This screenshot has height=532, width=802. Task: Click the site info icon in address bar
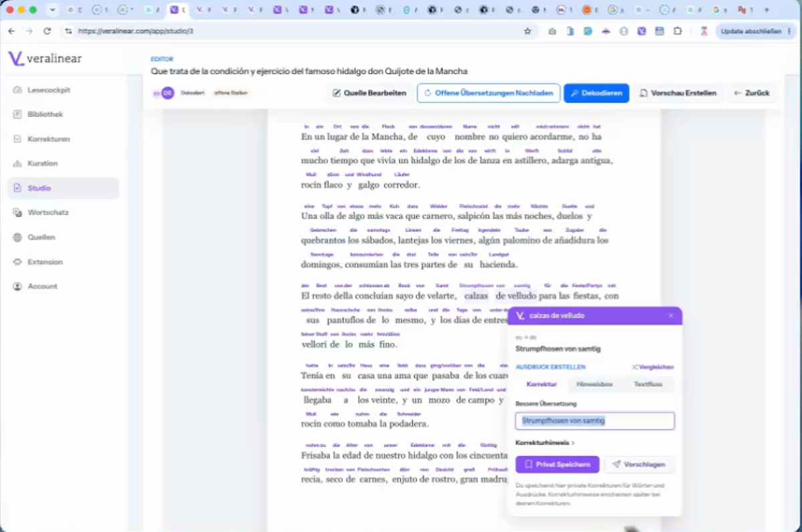[68, 31]
